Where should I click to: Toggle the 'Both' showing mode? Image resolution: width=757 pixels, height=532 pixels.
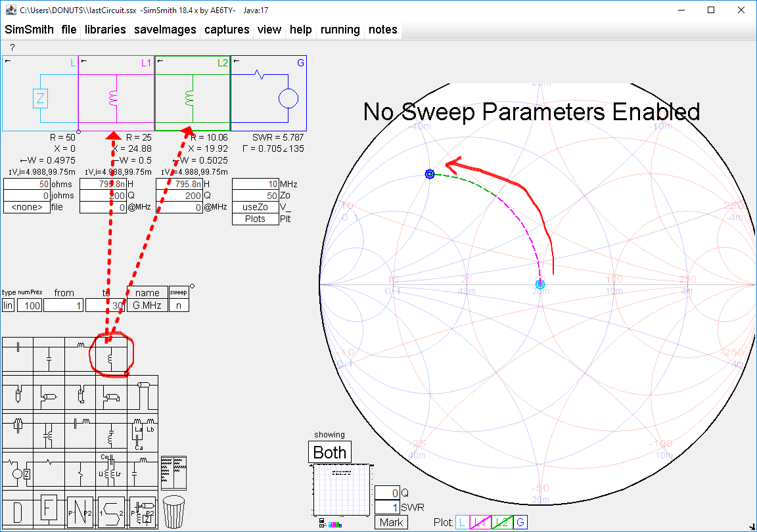[x=330, y=453]
